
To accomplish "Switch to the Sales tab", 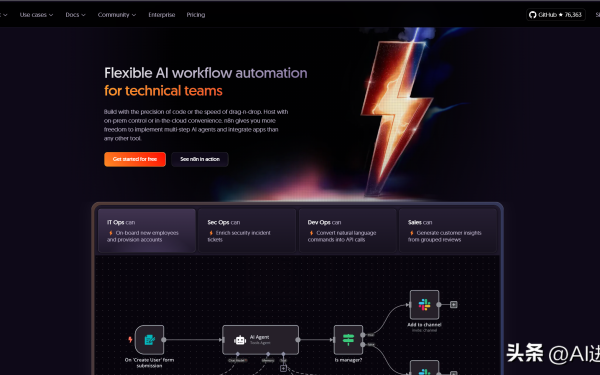I will click(x=448, y=230).
